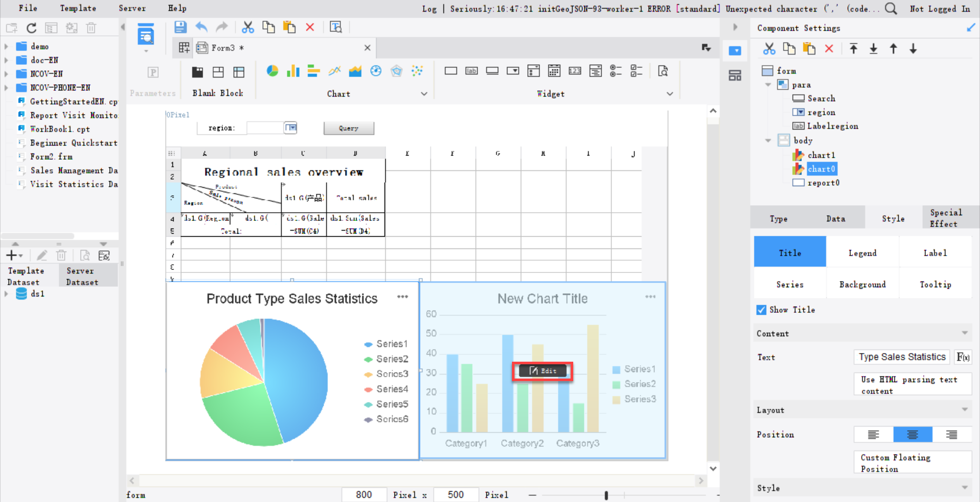
Task: Collapse the body node in component tree
Action: click(768, 140)
